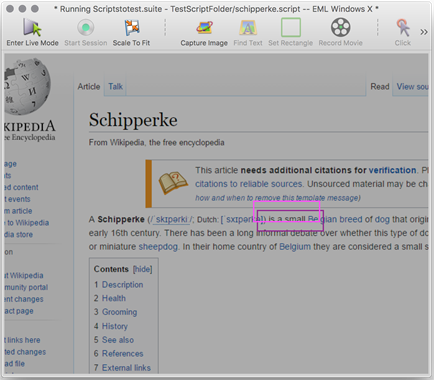Open the Grooming contents entry
The image size is (434, 380).
tap(119, 312)
